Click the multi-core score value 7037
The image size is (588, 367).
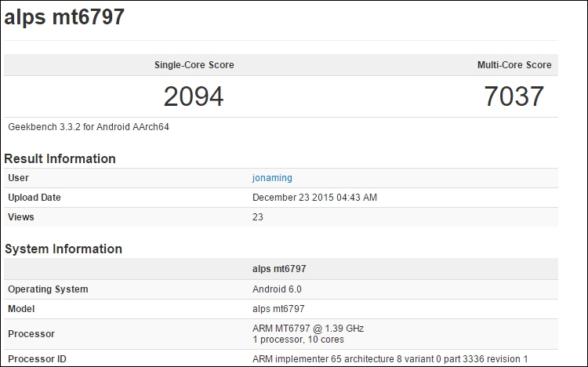[514, 96]
